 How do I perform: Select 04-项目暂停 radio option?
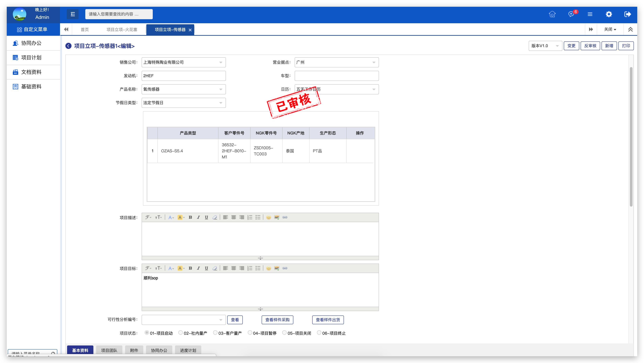[x=250, y=332]
